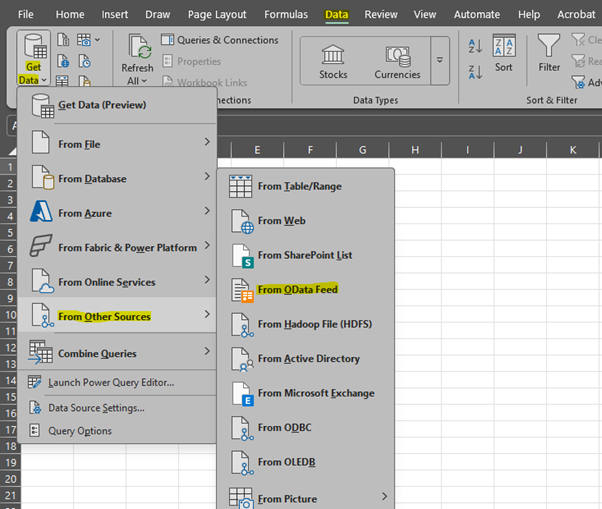Choose Get Data (Preview) menu entry
This screenshot has height=509, width=602.
click(x=117, y=105)
